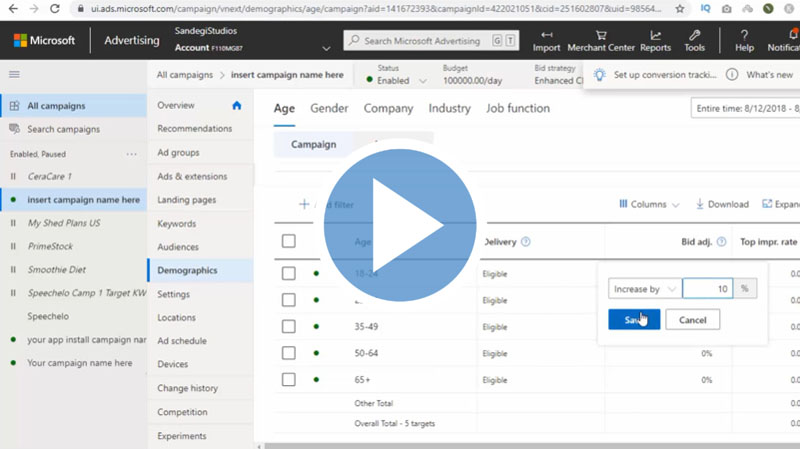
Task: Open Reports chart icon
Action: click(x=656, y=35)
